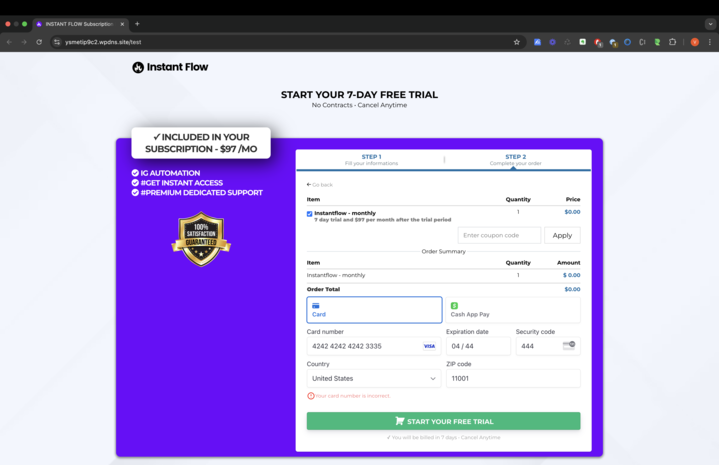Screen dimensions: 719x465
Task: Click the green leaf extension icon
Action: 657,42
